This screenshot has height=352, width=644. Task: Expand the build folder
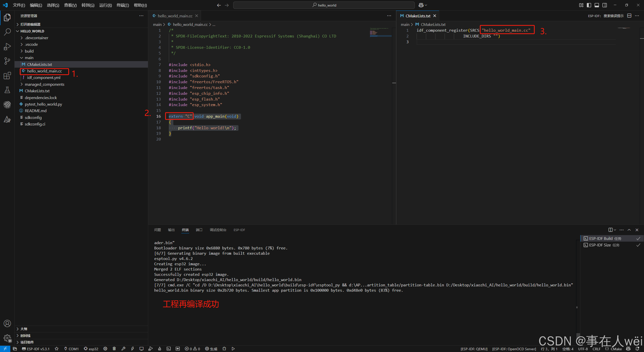[29, 51]
